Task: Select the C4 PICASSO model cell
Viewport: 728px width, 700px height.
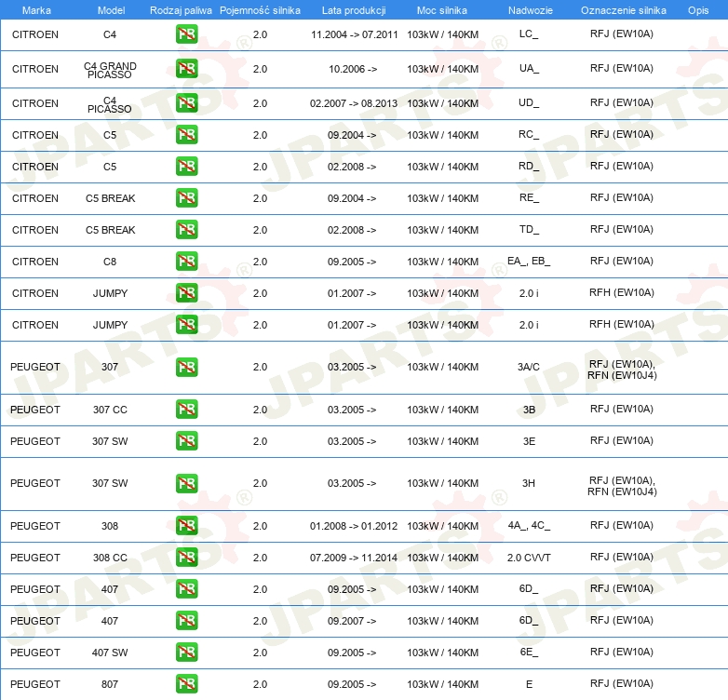Action: pos(110,105)
